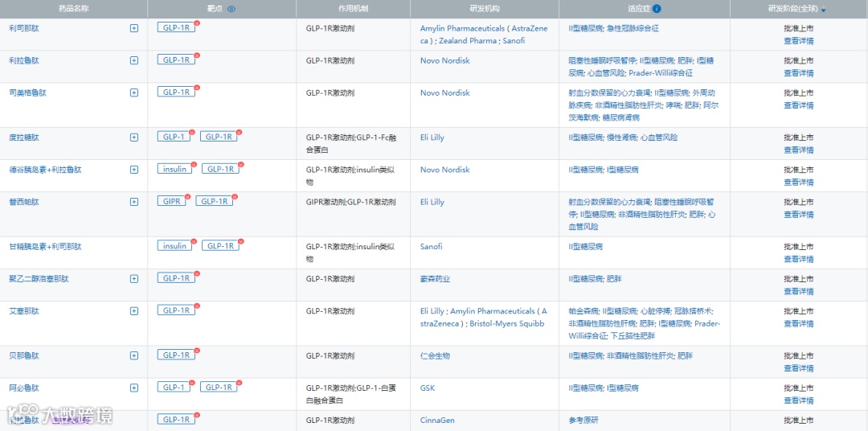Click 查看详情 in the 利司那肽 row
868x431 pixels.
[799, 41]
